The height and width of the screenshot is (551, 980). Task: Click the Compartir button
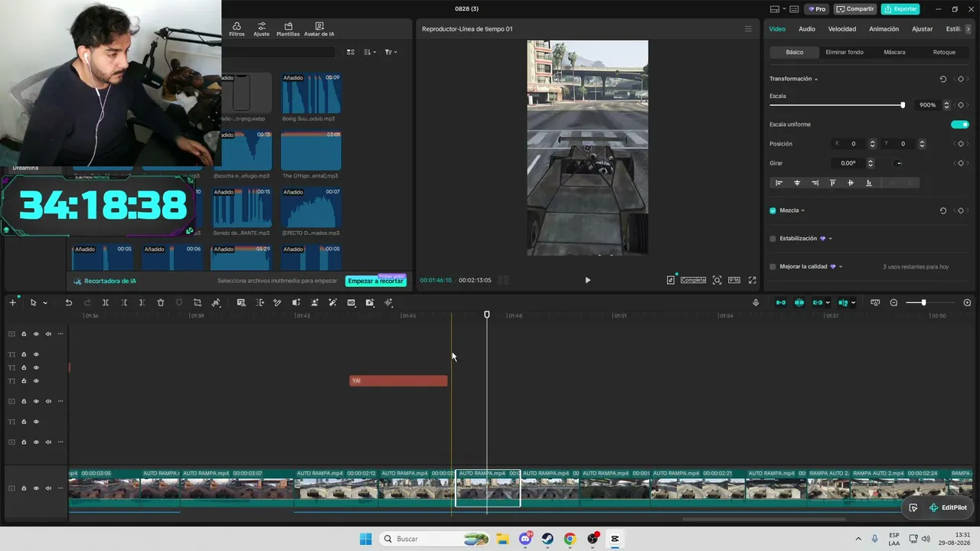tap(854, 9)
